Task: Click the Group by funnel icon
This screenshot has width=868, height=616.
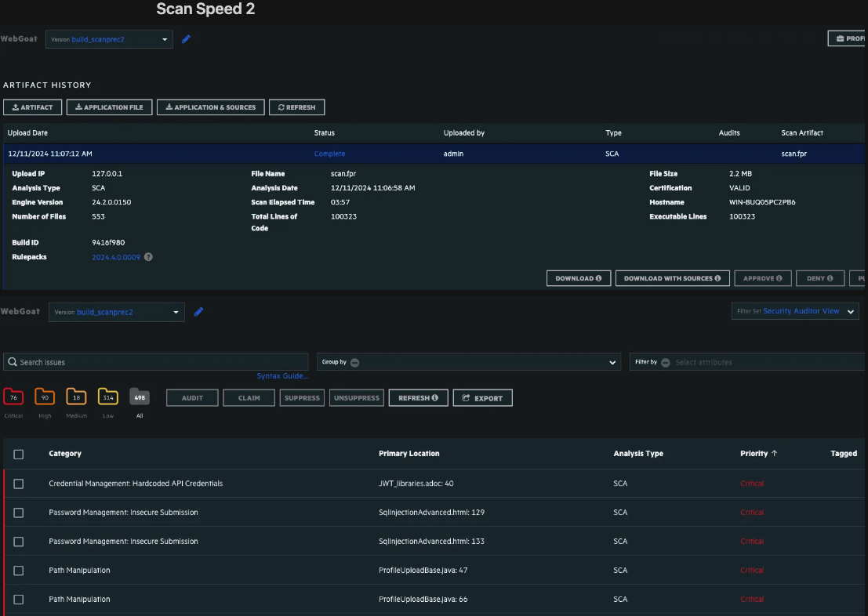Action: click(x=354, y=362)
